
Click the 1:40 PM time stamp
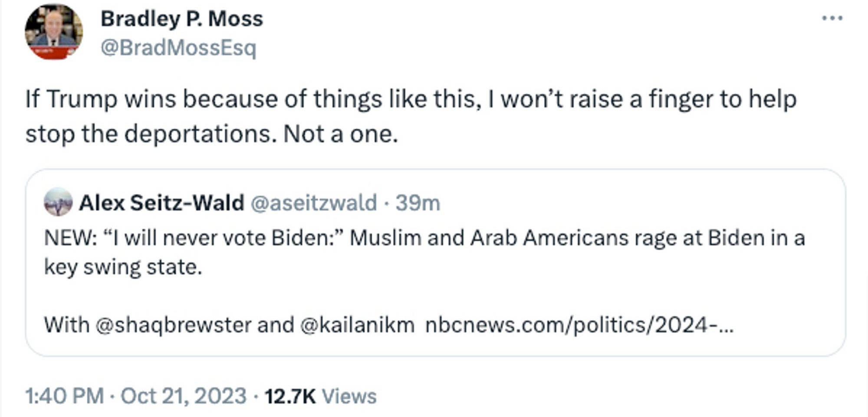64,396
